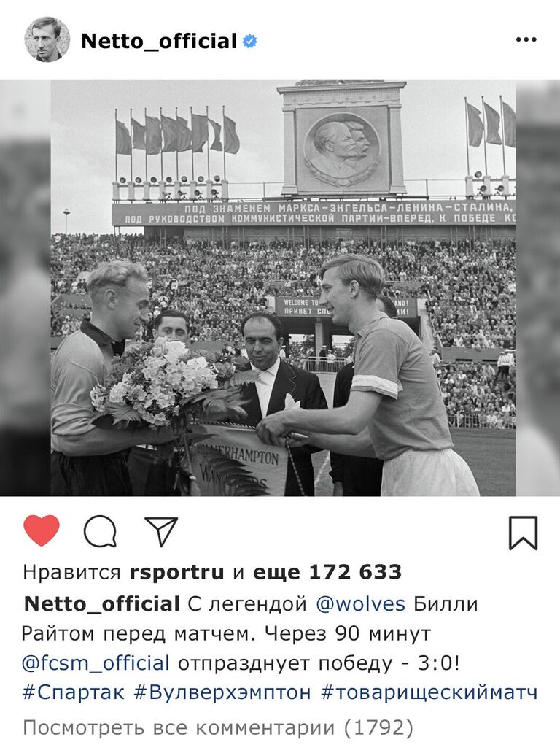View the list of 172 633 other likes
This screenshot has width=560, height=753.
(x=327, y=572)
